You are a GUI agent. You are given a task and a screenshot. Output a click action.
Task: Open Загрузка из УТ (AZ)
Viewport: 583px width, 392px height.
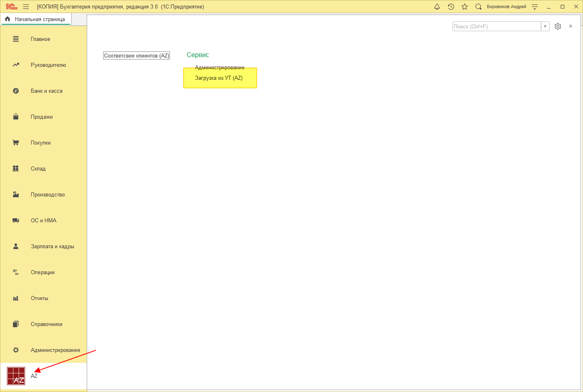pos(219,78)
